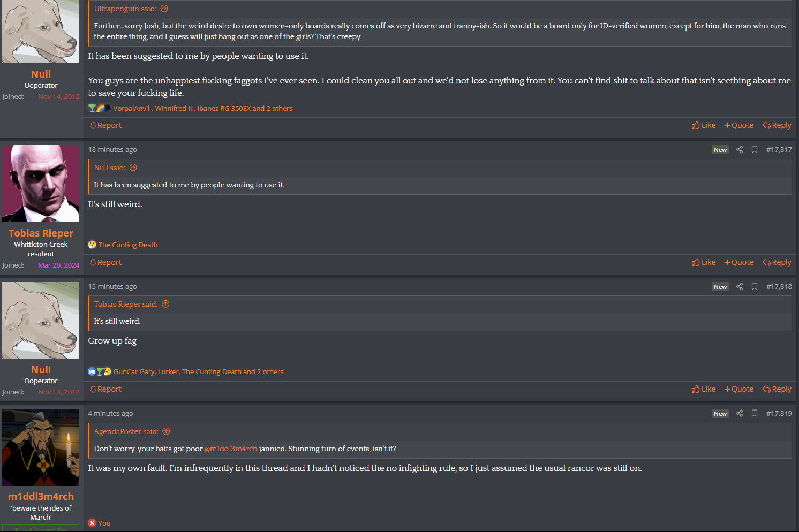The height and width of the screenshot is (532, 799).
Task: Click share icon on post #17,818
Action: [740, 287]
